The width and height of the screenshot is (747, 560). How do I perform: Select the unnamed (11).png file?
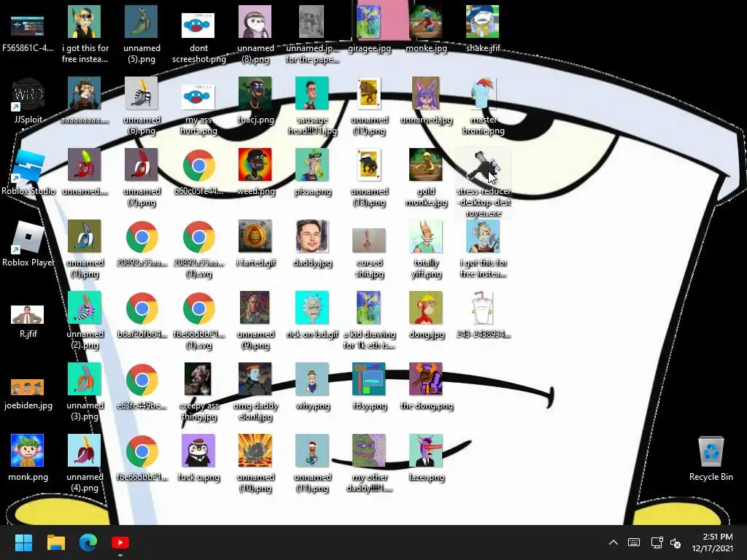(x=312, y=464)
